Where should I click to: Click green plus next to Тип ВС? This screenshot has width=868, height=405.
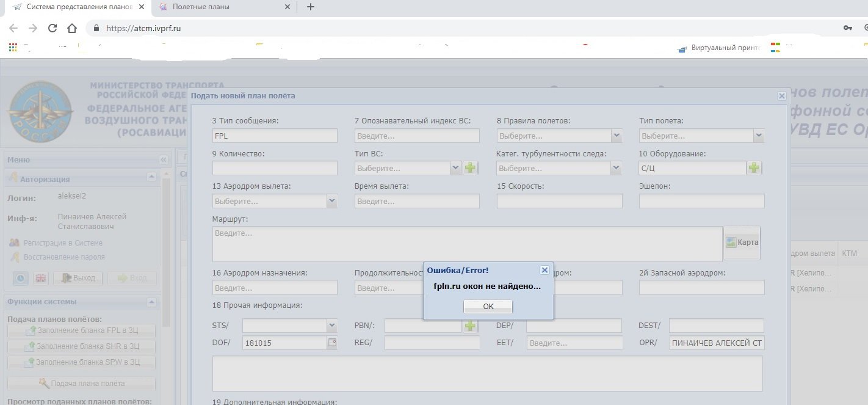(470, 168)
